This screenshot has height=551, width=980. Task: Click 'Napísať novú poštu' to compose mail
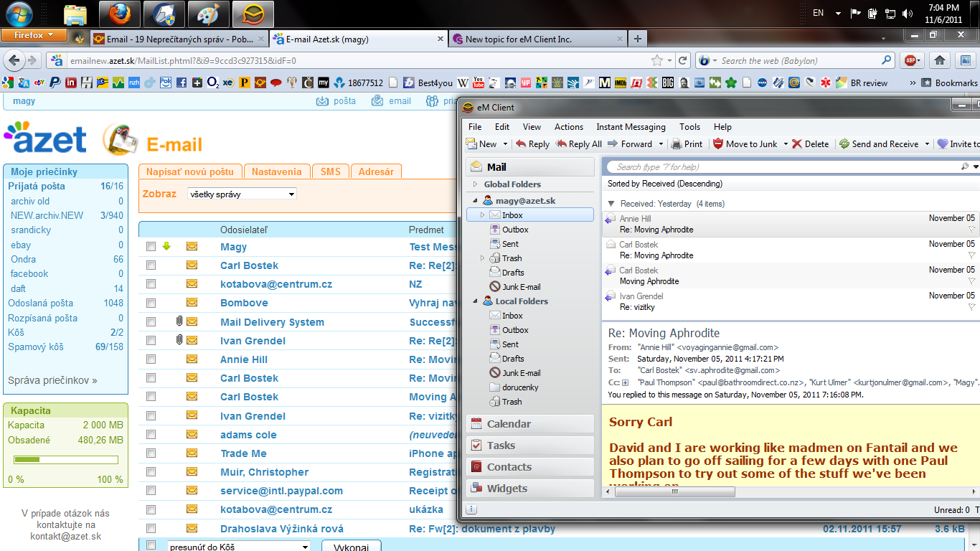point(190,171)
